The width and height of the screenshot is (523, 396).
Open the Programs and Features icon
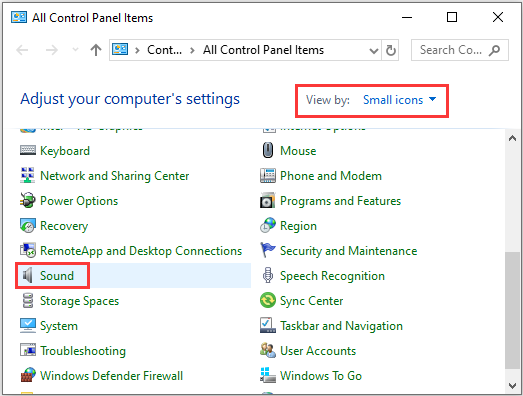click(x=268, y=201)
